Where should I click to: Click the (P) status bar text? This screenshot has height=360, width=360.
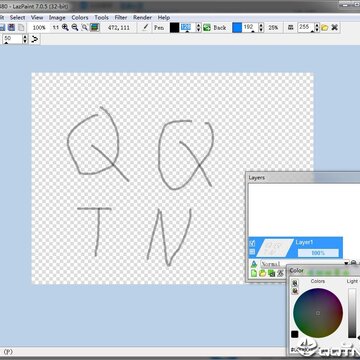pos(8,351)
